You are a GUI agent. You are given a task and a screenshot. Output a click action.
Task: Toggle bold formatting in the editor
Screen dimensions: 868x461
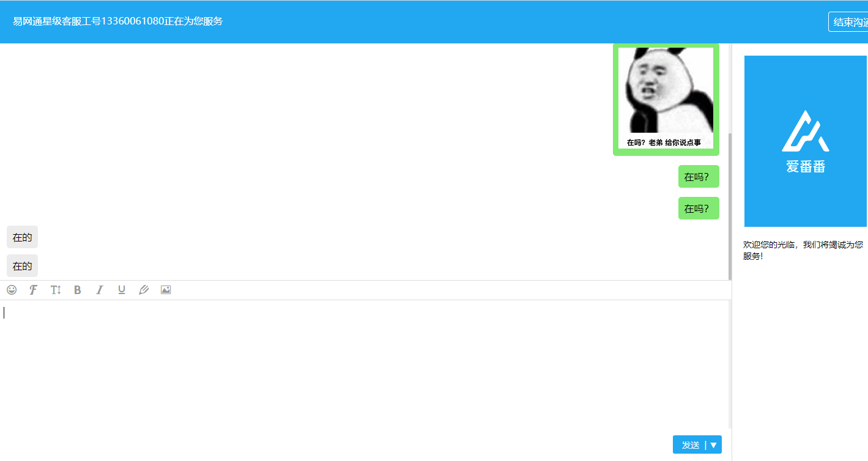click(78, 290)
